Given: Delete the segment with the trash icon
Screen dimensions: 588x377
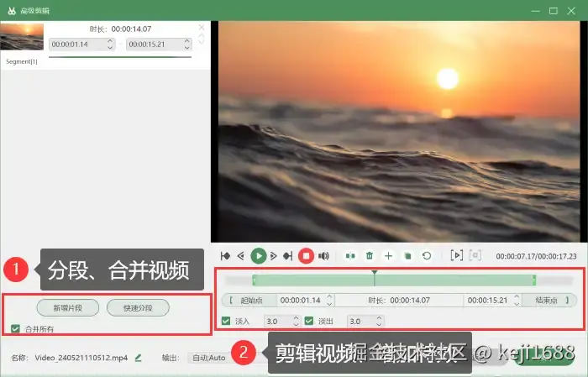Looking at the screenshot, I should coord(370,256).
